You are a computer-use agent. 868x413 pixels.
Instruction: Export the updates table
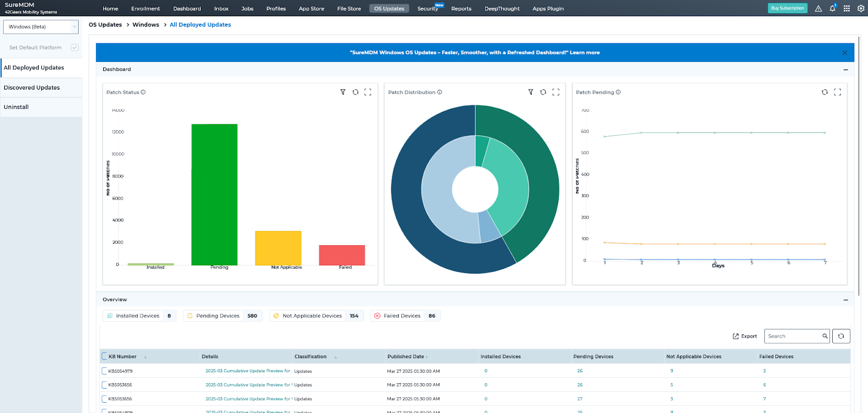coord(745,336)
